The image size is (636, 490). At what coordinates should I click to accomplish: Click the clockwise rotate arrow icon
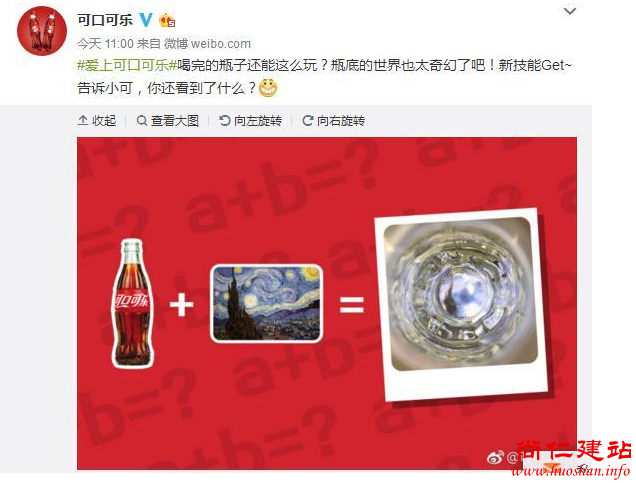pyautogui.click(x=307, y=120)
